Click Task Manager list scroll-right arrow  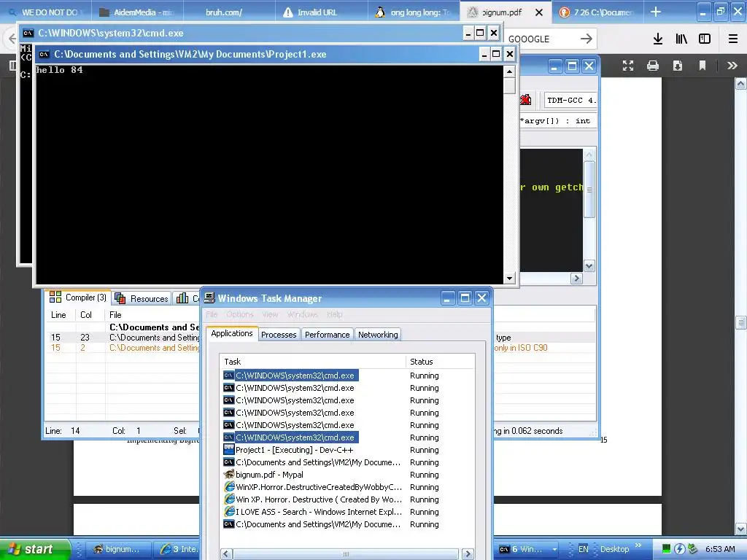click(468, 553)
